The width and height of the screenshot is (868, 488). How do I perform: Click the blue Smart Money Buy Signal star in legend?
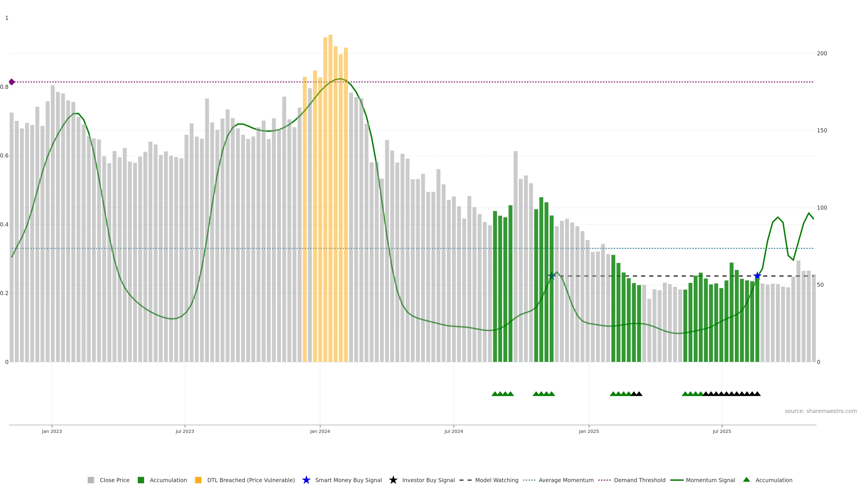click(306, 480)
